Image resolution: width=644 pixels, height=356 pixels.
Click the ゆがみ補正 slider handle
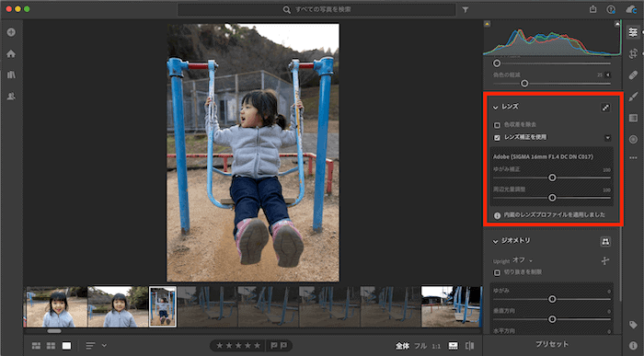point(552,178)
